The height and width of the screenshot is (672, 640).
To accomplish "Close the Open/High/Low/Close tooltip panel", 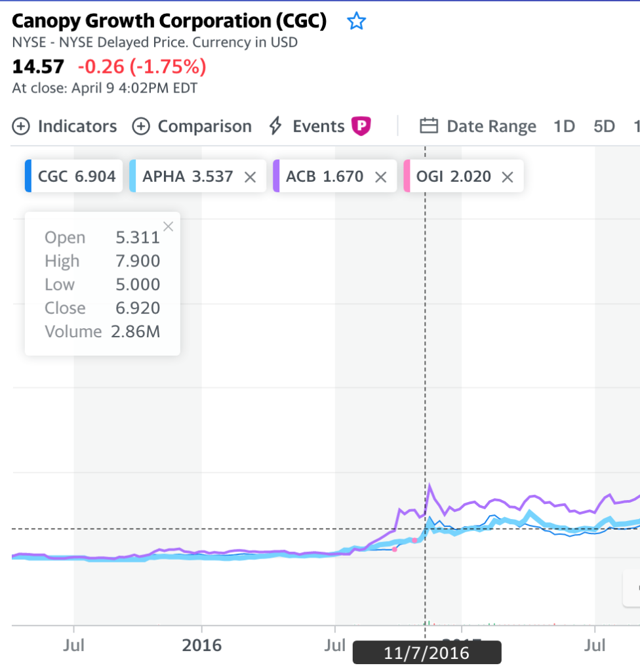I will point(169,226).
